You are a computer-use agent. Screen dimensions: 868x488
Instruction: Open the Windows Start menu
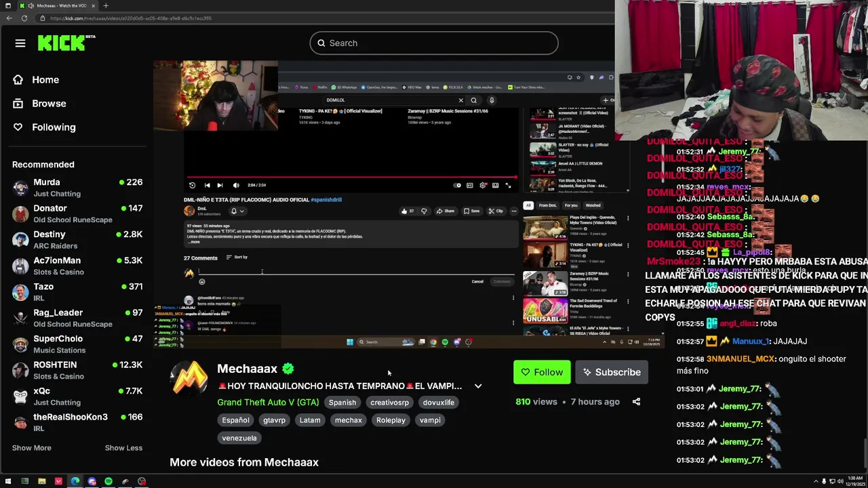pyautogui.click(x=8, y=481)
